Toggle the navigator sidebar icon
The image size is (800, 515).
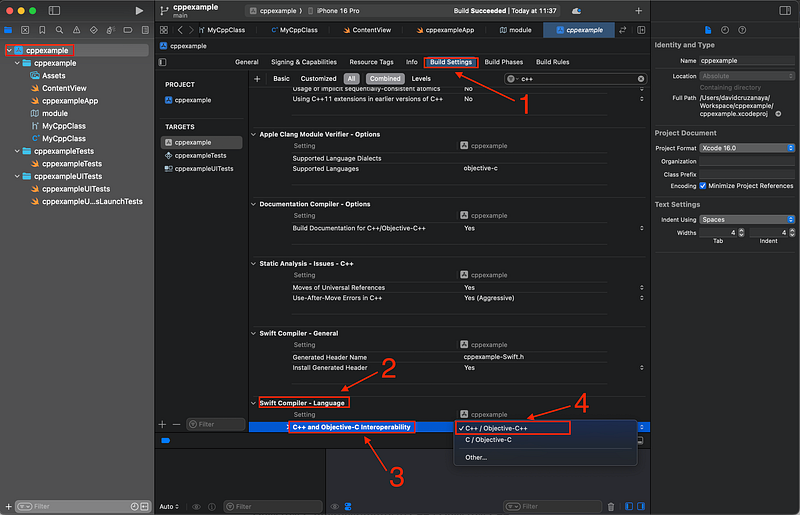tap(54, 11)
